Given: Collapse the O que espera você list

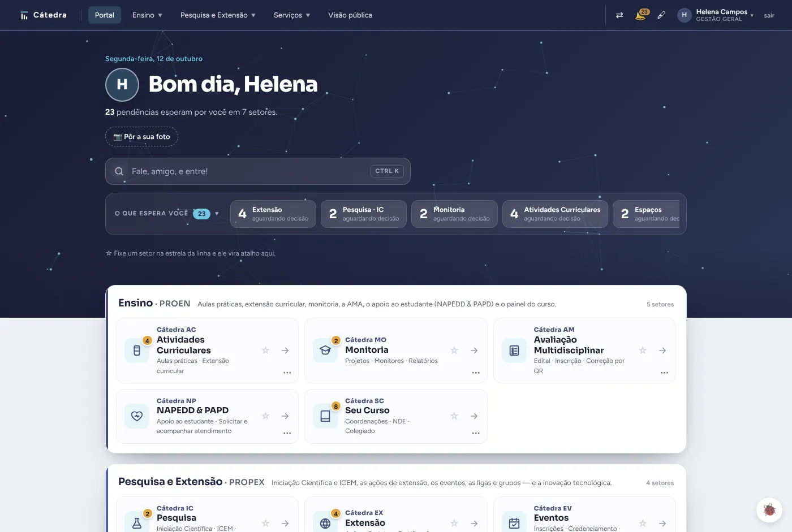Looking at the screenshot, I should (166, 214).
